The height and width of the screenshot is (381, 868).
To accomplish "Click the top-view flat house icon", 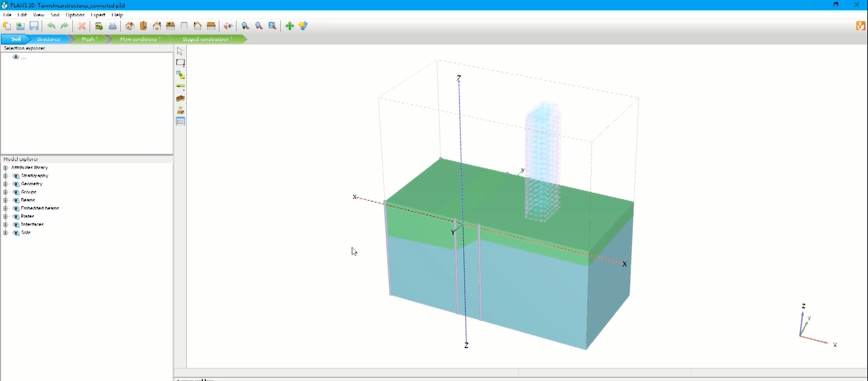I will tap(170, 26).
